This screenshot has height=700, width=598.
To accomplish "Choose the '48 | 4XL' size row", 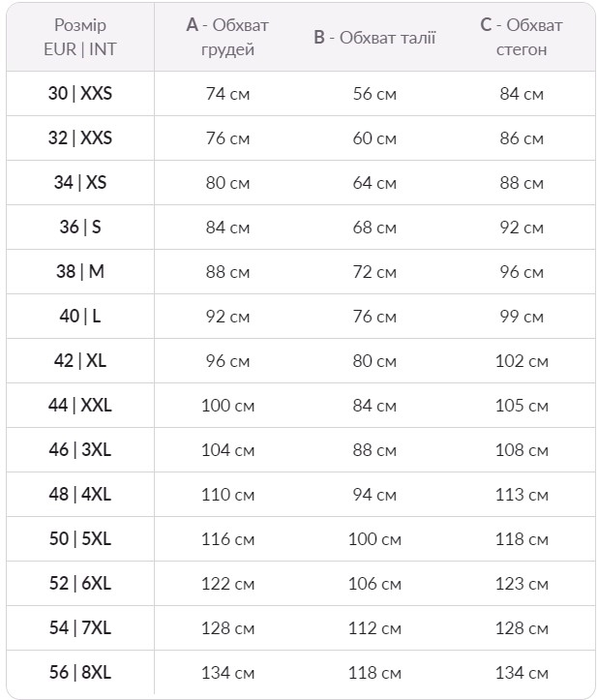I will pyautogui.click(x=301, y=494).
